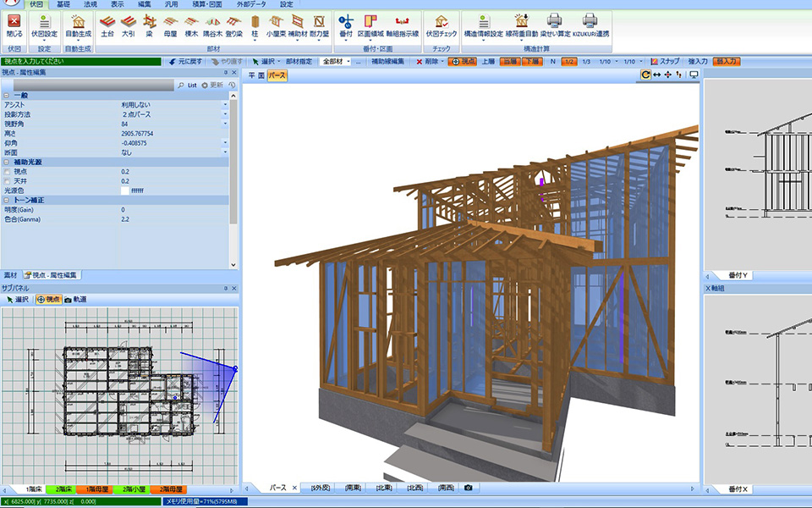Collapse the トーン補正 section
Image resolution: width=812 pixels, height=508 pixels.
(6, 200)
